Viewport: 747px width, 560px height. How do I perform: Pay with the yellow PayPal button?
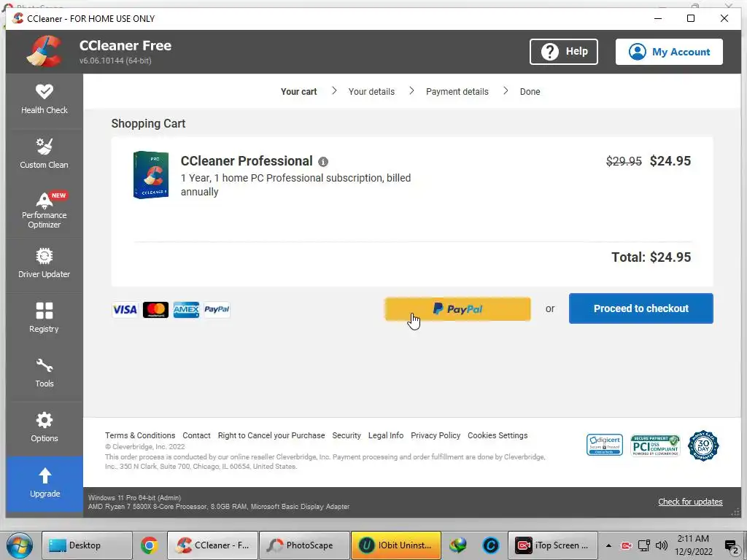(457, 309)
